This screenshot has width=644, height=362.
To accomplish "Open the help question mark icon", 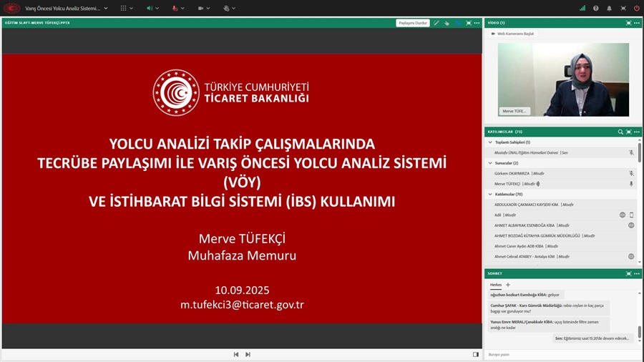I will (595, 8).
